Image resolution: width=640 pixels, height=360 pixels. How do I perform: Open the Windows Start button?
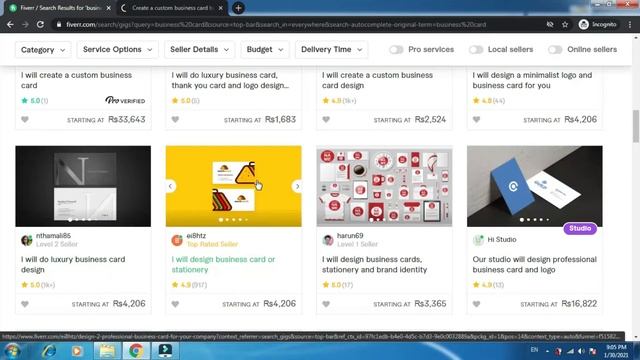[12, 351]
